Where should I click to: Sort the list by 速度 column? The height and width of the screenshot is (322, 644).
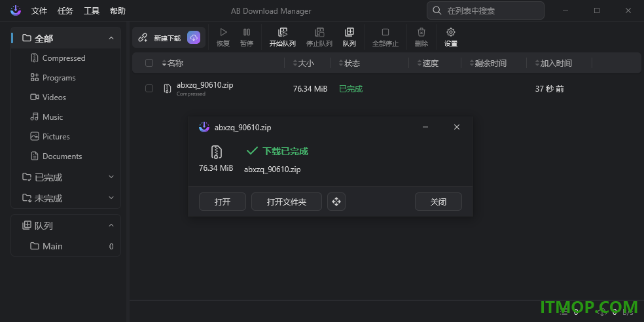tap(428, 63)
